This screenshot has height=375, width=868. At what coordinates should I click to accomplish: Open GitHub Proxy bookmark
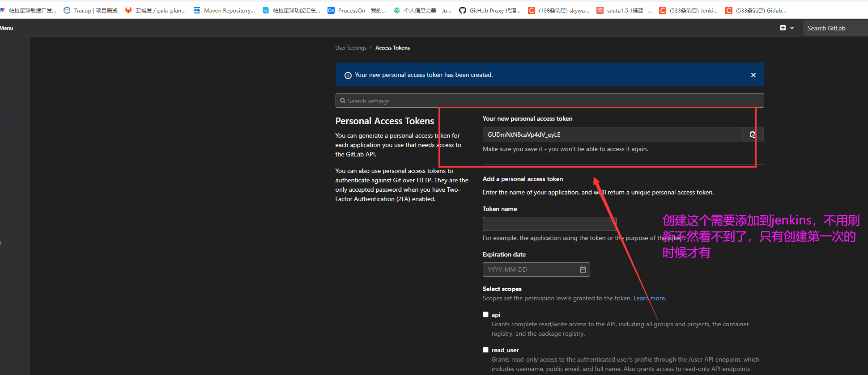[x=490, y=10]
